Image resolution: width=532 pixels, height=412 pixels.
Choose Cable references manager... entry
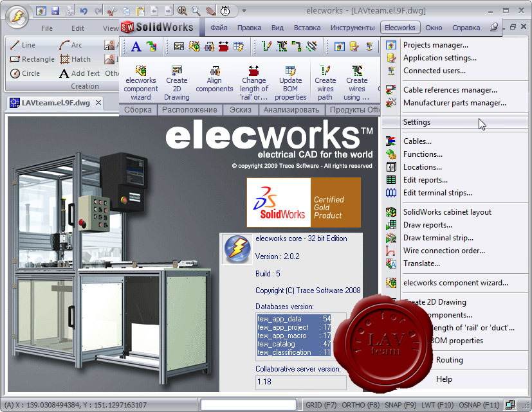tap(455, 90)
